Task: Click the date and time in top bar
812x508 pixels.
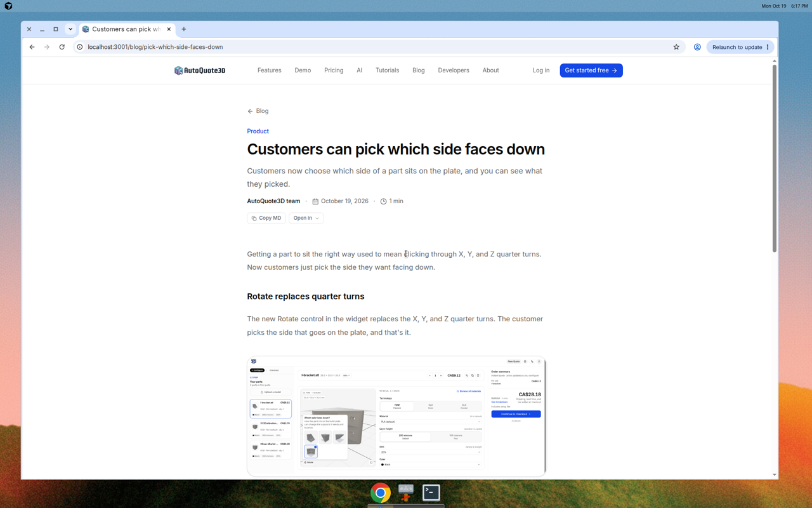Action: (x=785, y=6)
